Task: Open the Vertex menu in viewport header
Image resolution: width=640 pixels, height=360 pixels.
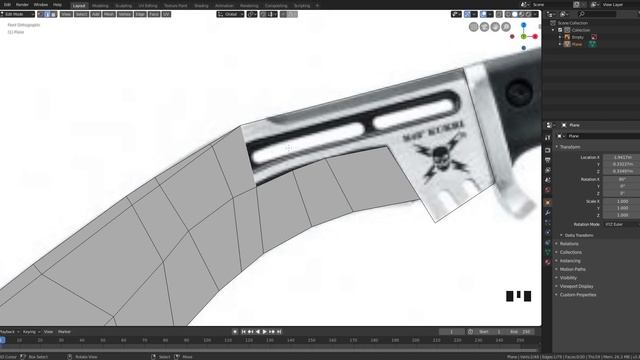Action: click(x=125, y=14)
